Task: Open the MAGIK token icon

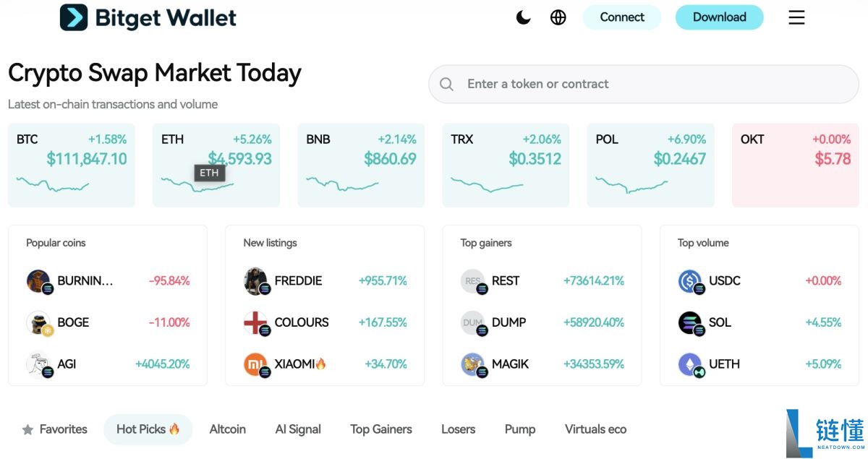Action: [473, 364]
